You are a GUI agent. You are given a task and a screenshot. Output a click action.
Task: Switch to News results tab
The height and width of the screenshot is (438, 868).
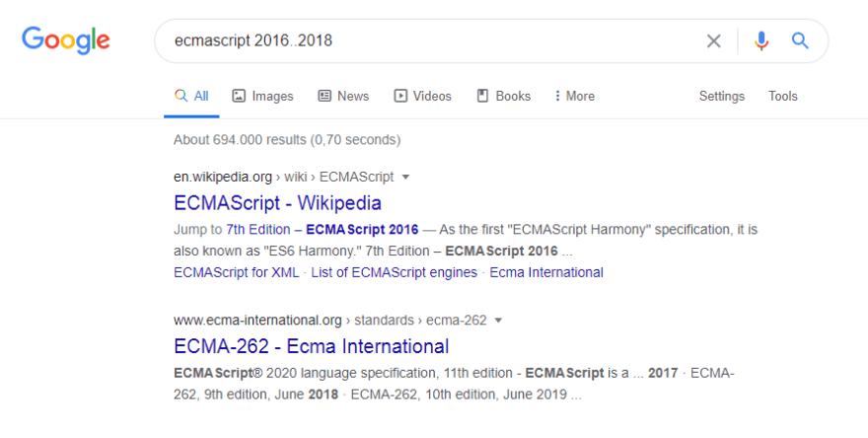tap(343, 96)
